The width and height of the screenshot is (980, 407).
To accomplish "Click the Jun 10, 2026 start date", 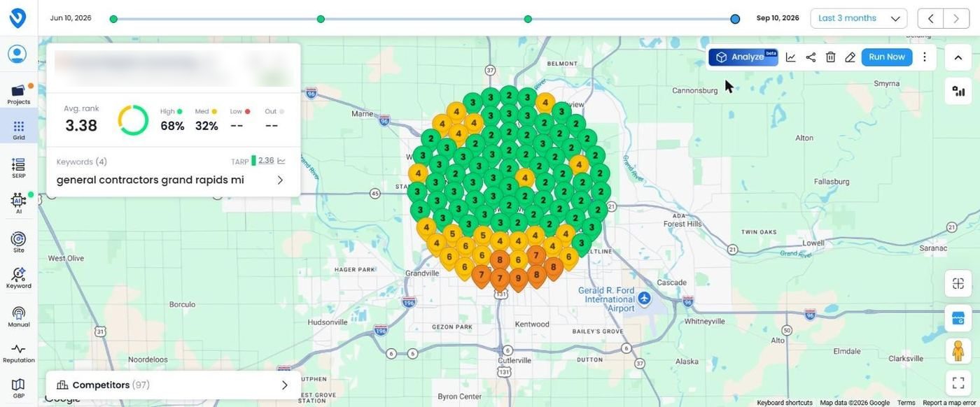I will tap(71, 18).
